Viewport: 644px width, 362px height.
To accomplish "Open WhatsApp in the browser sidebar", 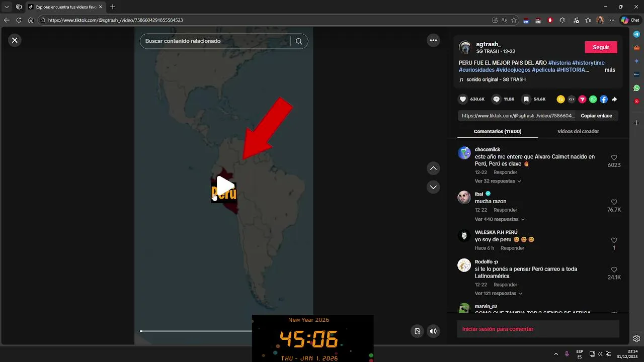I will (636, 88).
